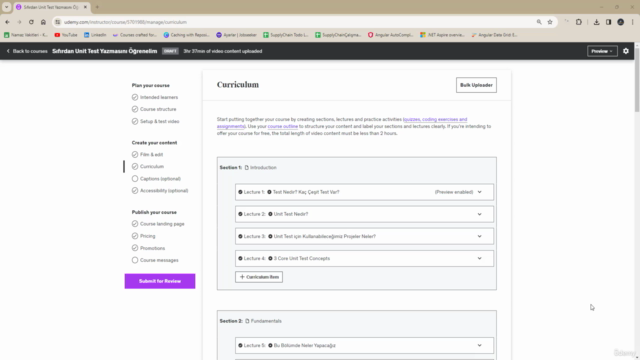Expand Lecture 4 Core Unit Test Concepts chevron

tap(480, 258)
